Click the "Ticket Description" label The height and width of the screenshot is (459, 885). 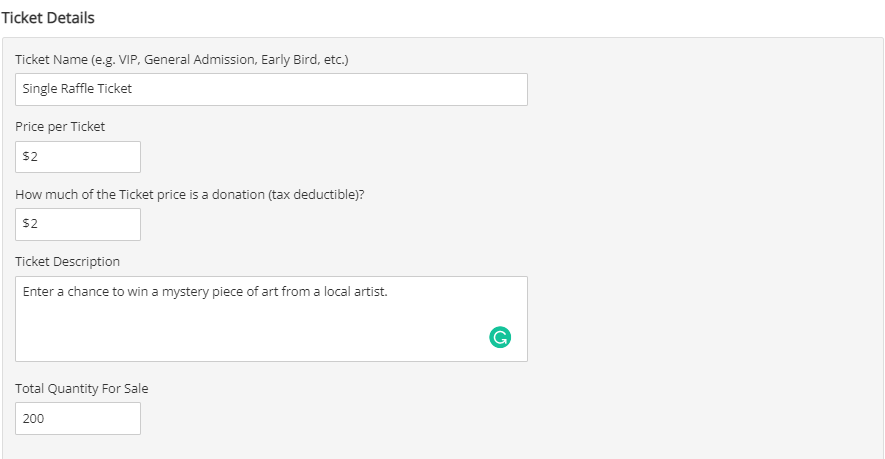(x=67, y=261)
